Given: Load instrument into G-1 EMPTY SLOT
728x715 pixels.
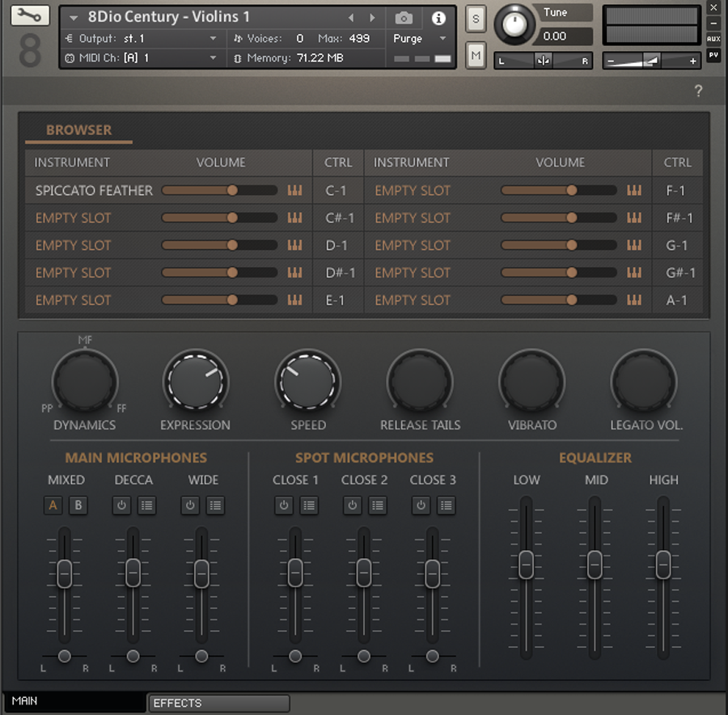Looking at the screenshot, I should pos(413,246).
